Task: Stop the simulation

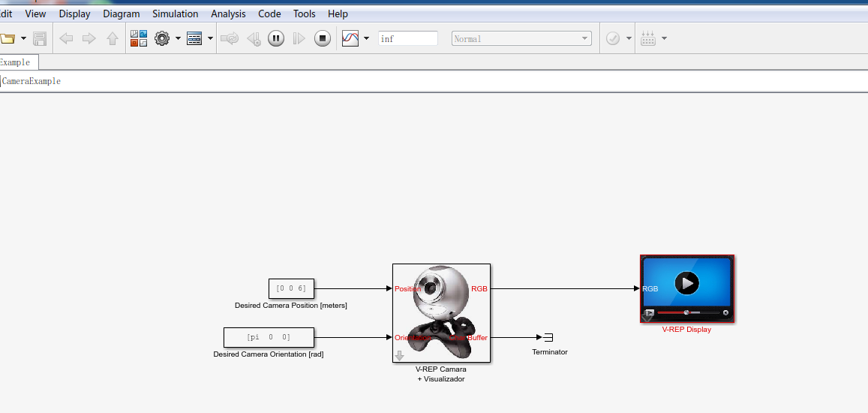Action: tap(322, 38)
